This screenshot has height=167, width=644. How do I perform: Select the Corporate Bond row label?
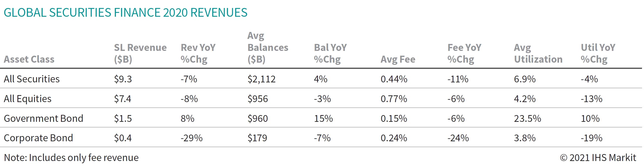pyautogui.click(x=39, y=138)
